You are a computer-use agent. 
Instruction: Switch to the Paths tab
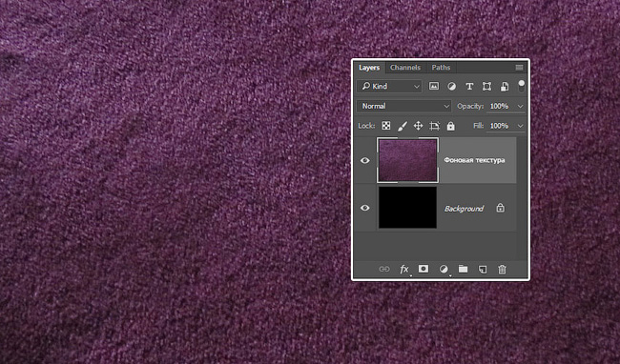coord(441,68)
